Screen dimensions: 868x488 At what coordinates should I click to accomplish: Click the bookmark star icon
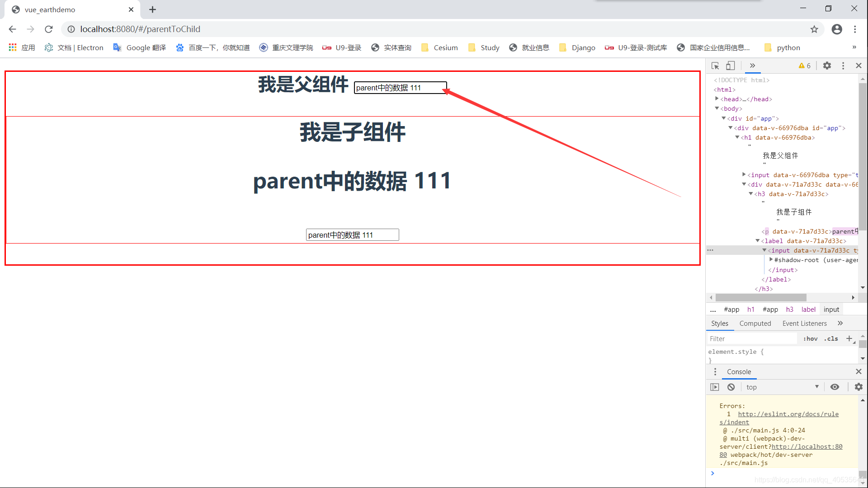coord(814,29)
